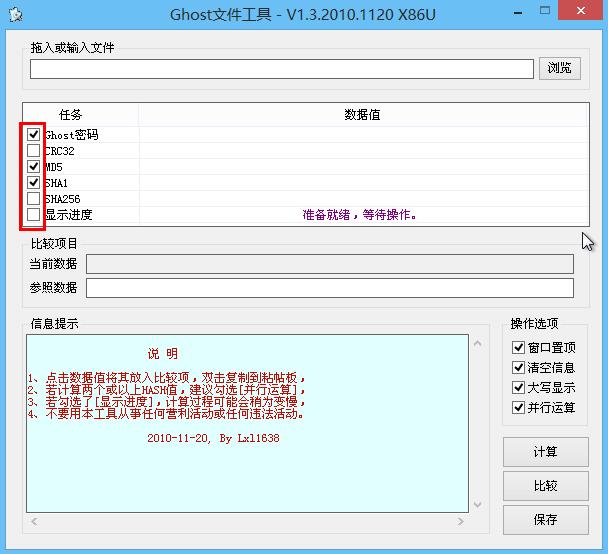This screenshot has height=554, width=608.
Task: Click the MD5 data value cell
Action: (364, 167)
